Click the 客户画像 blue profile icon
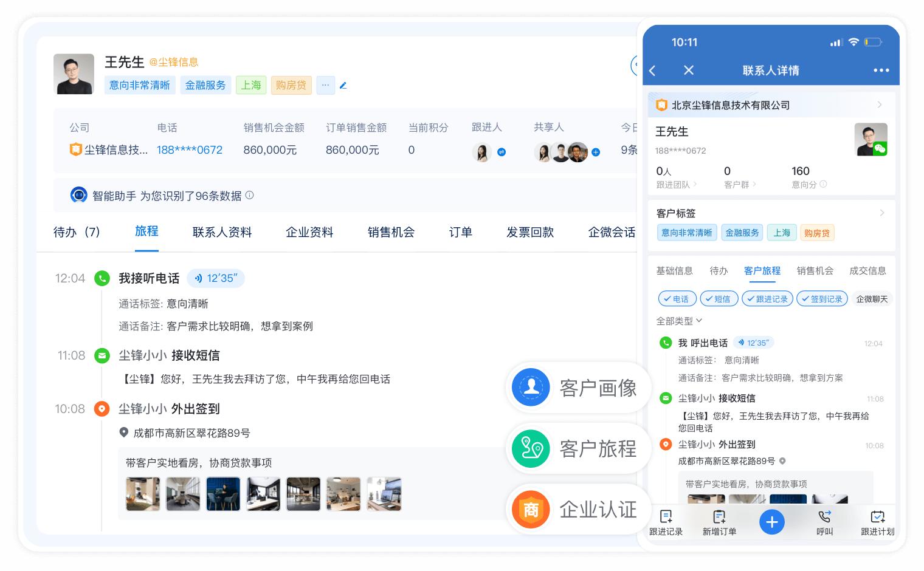This screenshot has width=924, height=571. coord(531,387)
